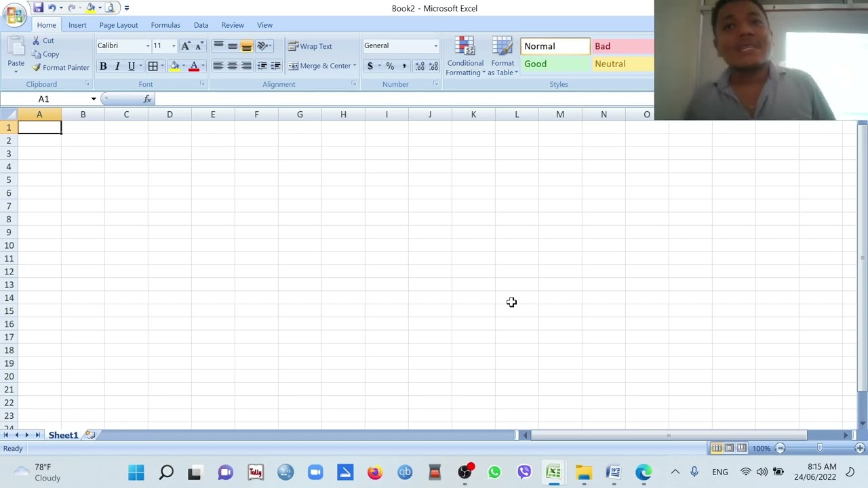The image size is (868, 488).
Task: Increase decimal places
Action: [420, 66]
